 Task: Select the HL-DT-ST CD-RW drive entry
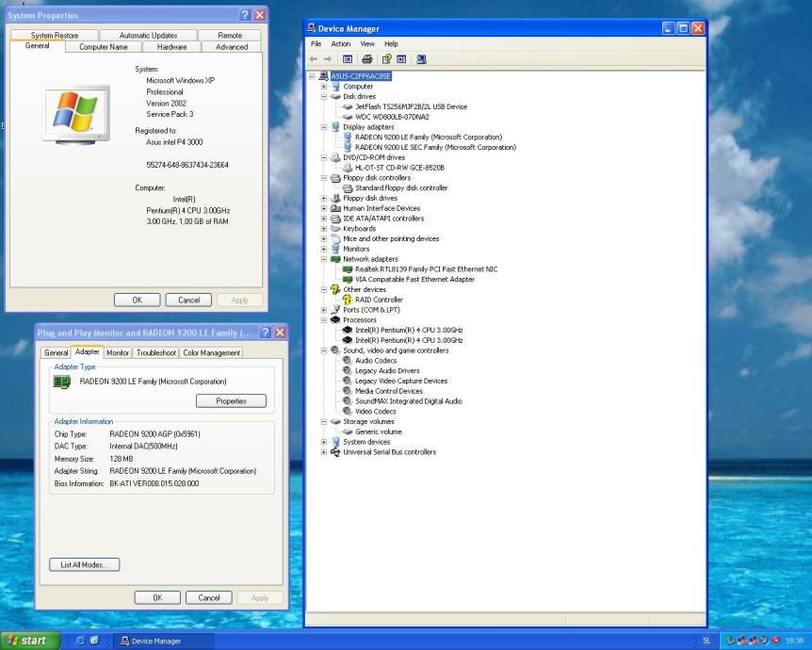[399, 168]
